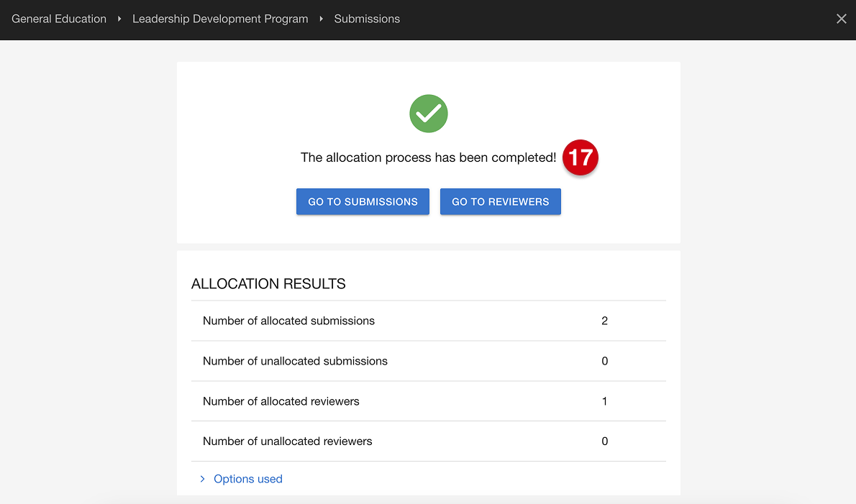Click GO TO SUBMISSIONS button
This screenshot has width=856, height=504.
(x=363, y=202)
